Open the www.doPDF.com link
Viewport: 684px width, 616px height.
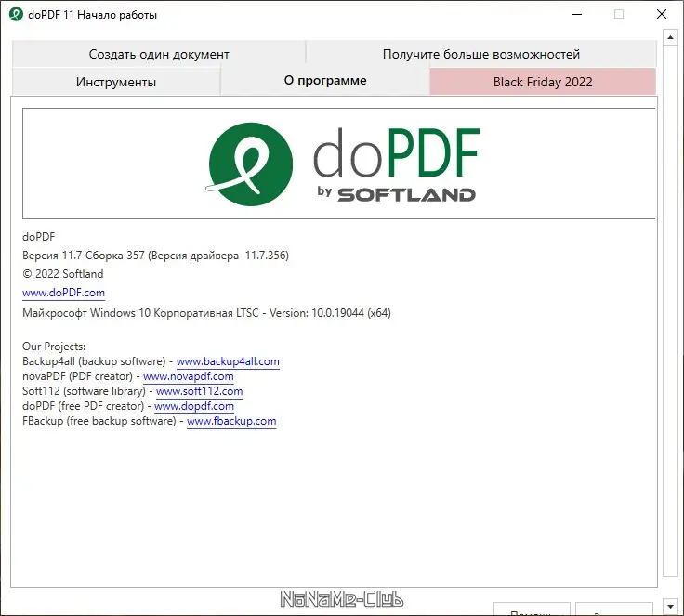click(64, 293)
